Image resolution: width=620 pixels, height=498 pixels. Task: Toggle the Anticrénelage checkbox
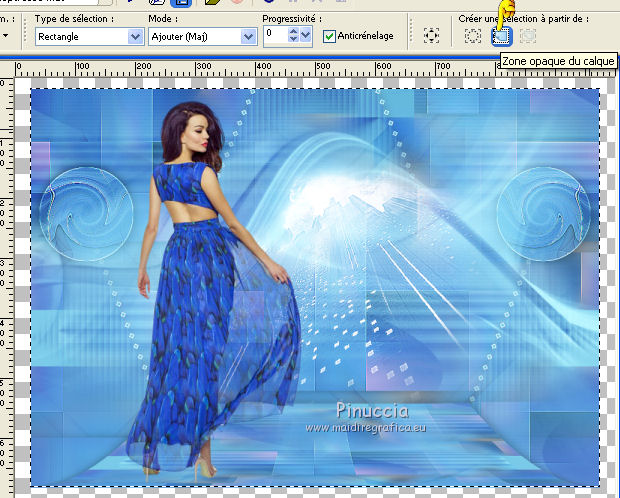pos(329,36)
